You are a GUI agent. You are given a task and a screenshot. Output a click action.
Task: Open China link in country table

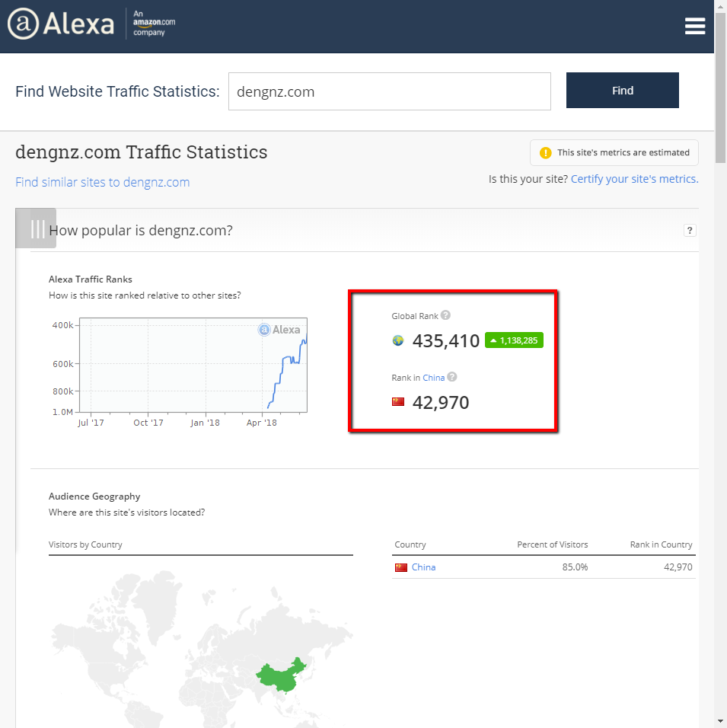(x=423, y=567)
